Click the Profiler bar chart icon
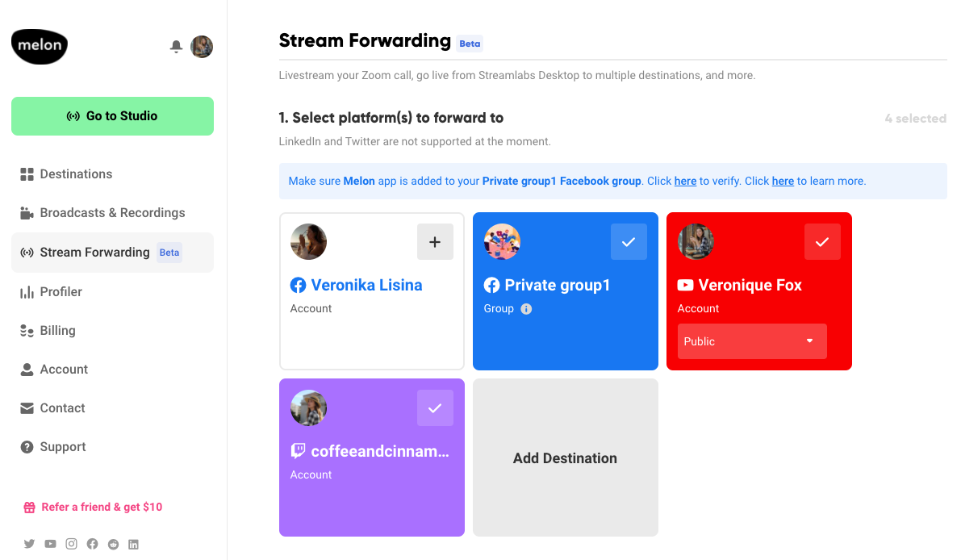961x560 pixels. point(27,292)
